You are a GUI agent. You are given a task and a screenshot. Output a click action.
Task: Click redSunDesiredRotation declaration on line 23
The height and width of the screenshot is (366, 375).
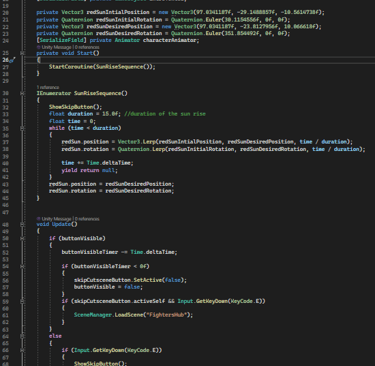(129, 33)
